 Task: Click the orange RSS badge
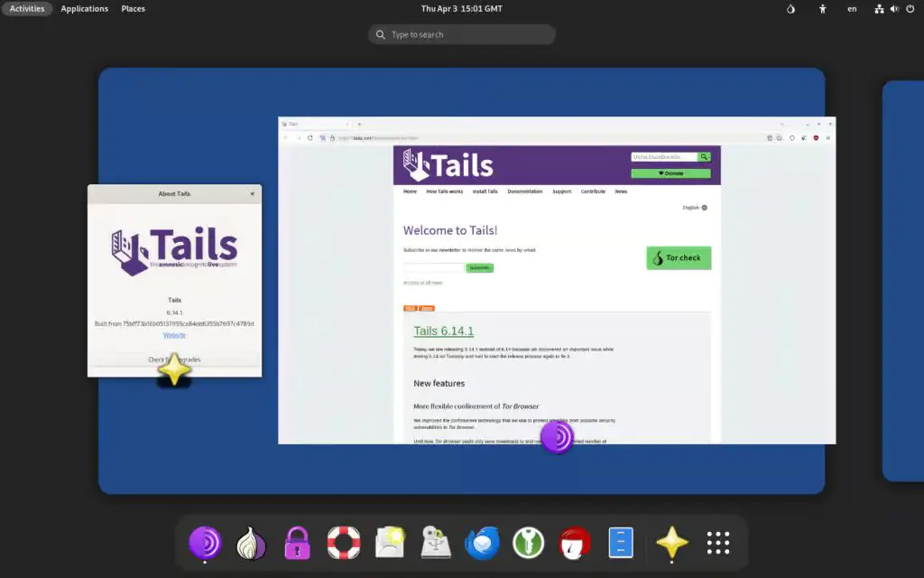[x=411, y=309]
